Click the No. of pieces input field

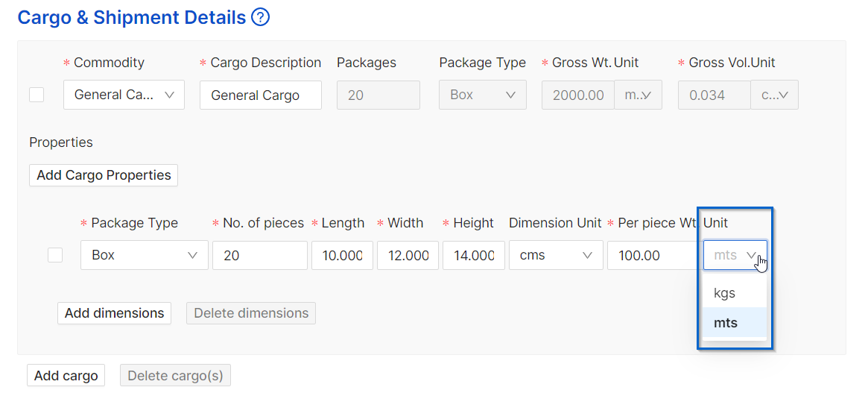[259, 255]
